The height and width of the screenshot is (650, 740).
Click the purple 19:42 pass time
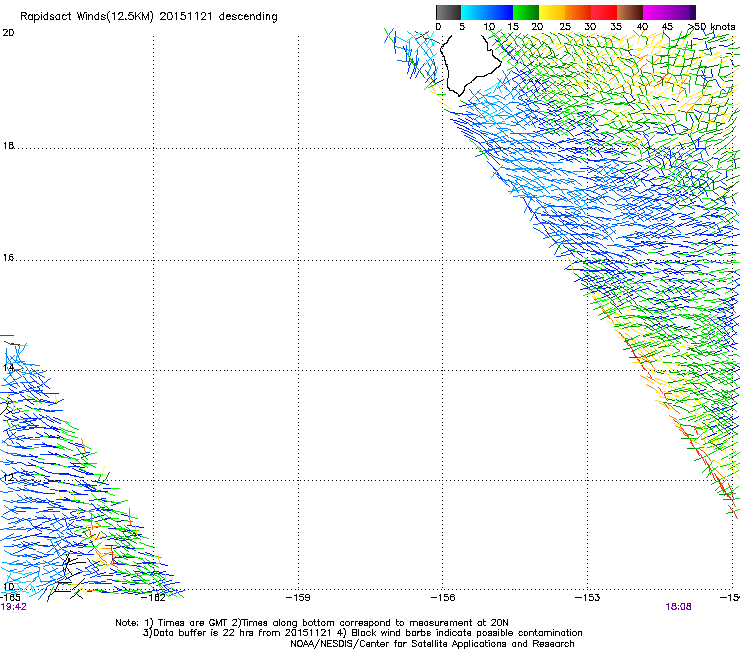(13, 607)
